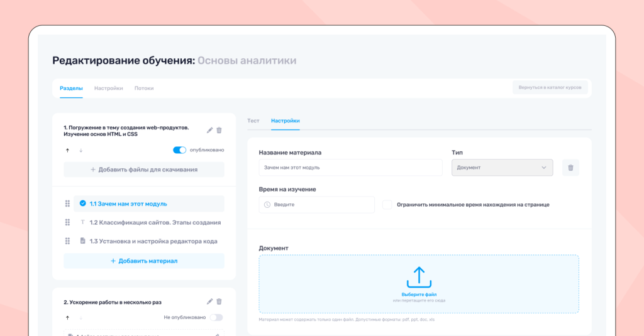This screenshot has width=644, height=336.
Task: Click Вернуться в каталог курсов button
Action: (550, 88)
